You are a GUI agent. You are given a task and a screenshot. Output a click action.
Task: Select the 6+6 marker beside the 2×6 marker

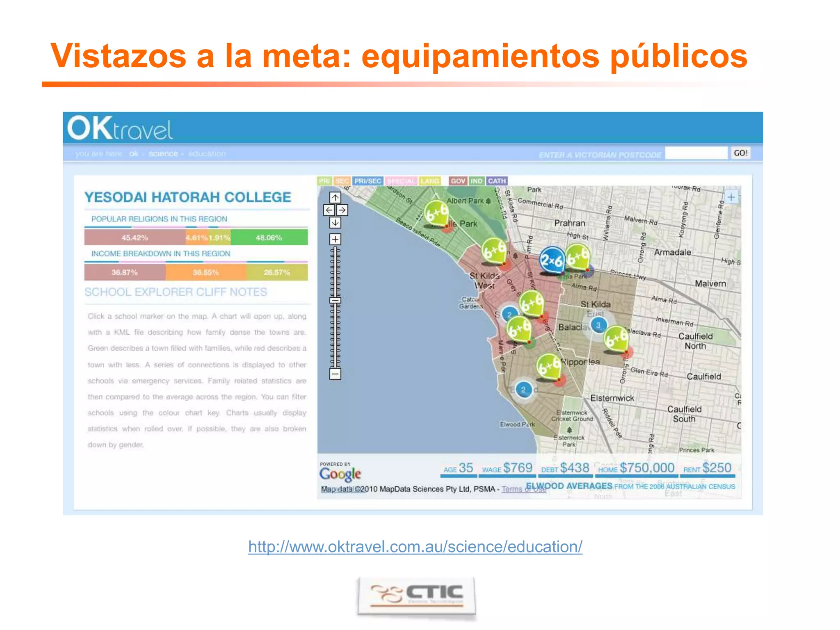577,257
